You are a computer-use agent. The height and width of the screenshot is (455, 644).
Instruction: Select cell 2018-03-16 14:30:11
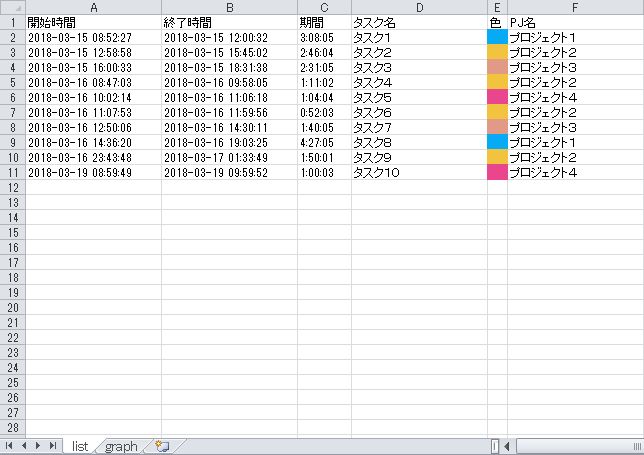click(230, 128)
